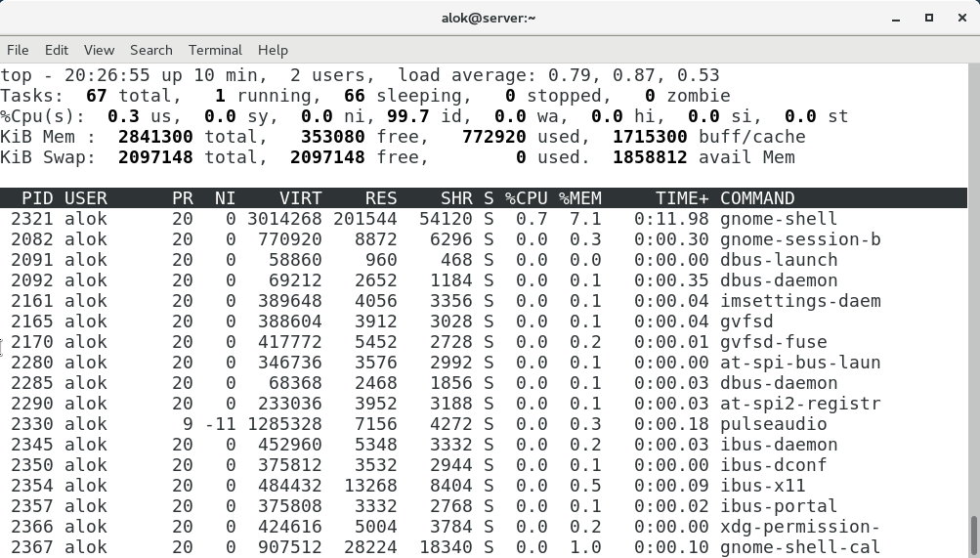Select the gvfsd command in row 2165
The width and height of the screenshot is (980, 558).
point(746,322)
